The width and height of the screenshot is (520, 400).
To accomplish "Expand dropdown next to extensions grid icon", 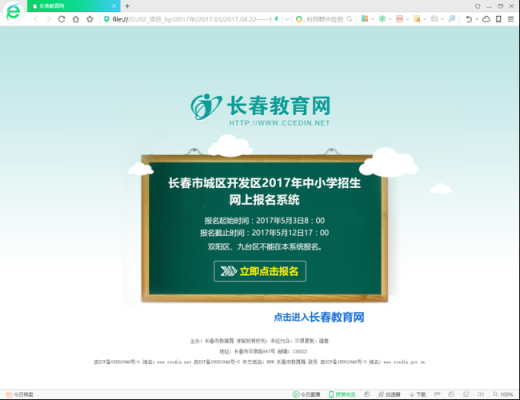I will (373, 19).
